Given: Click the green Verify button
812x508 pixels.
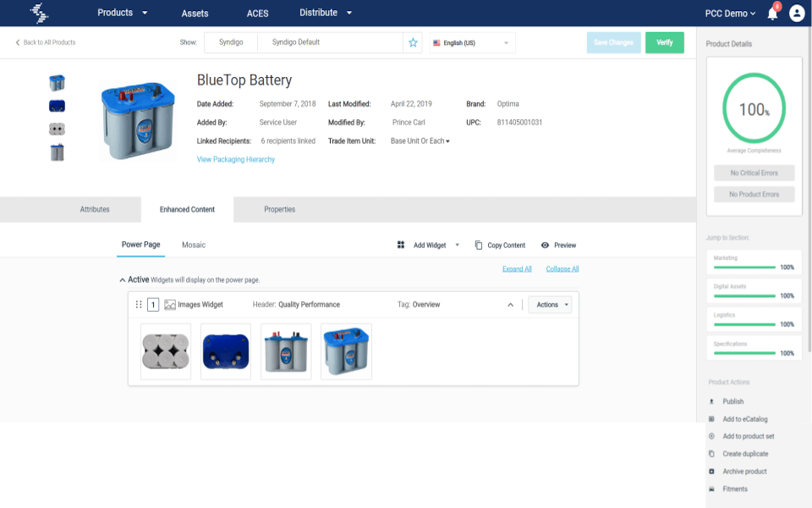Looking at the screenshot, I should pyautogui.click(x=665, y=42).
